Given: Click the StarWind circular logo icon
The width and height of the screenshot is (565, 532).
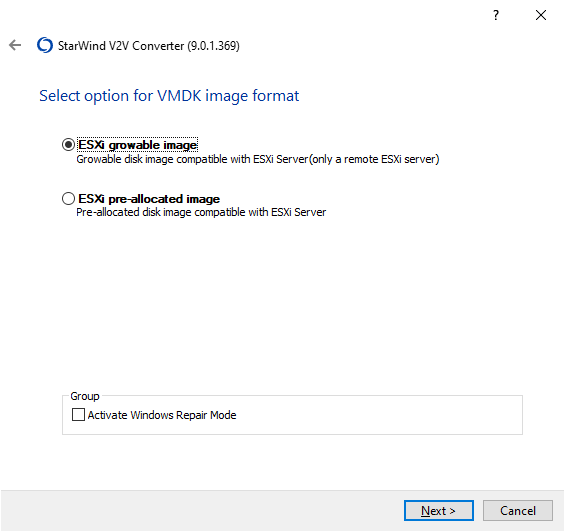Looking at the screenshot, I should click(x=45, y=45).
